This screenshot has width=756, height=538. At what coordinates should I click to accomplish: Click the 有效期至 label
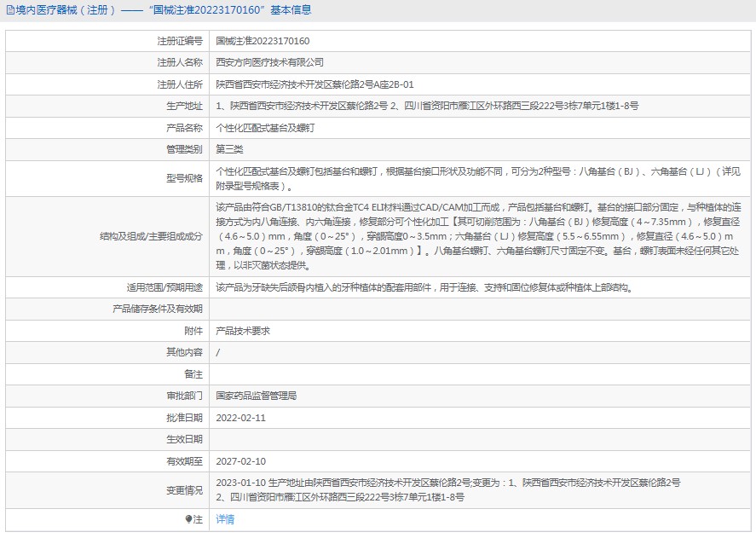pos(185,461)
